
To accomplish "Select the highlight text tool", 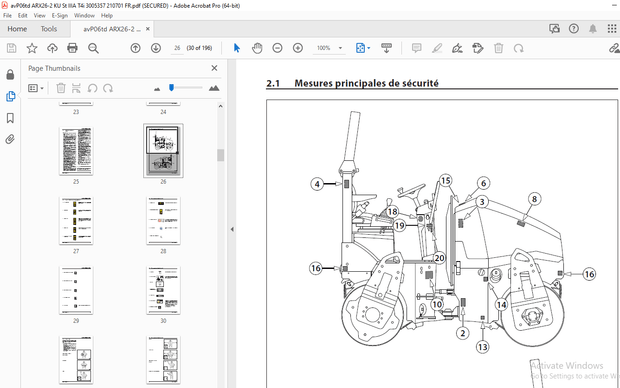I will click(437, 48).
